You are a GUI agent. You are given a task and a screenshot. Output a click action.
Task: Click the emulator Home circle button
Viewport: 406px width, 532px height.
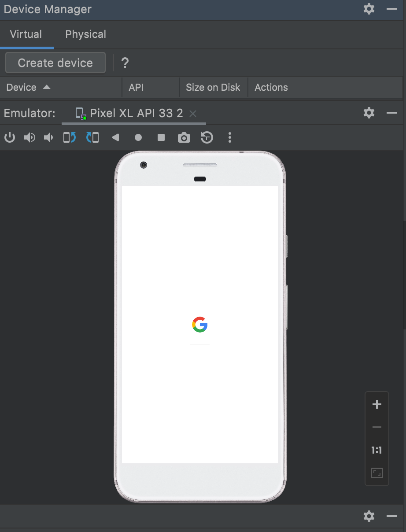(x=138, y=138)
